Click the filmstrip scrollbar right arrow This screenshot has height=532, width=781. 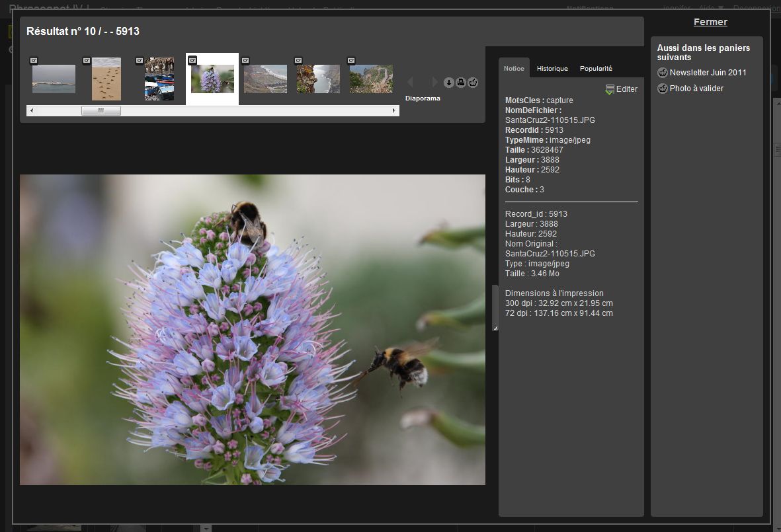395,111
